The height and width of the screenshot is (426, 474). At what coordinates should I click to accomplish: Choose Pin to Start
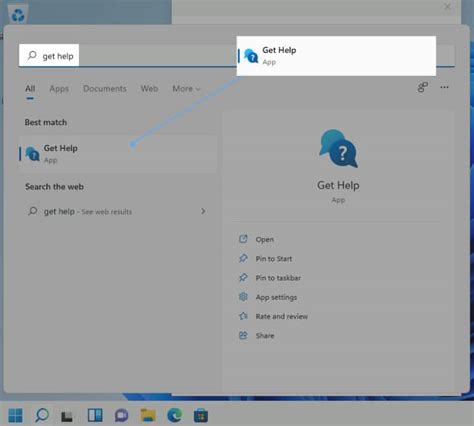click(274, 259)
